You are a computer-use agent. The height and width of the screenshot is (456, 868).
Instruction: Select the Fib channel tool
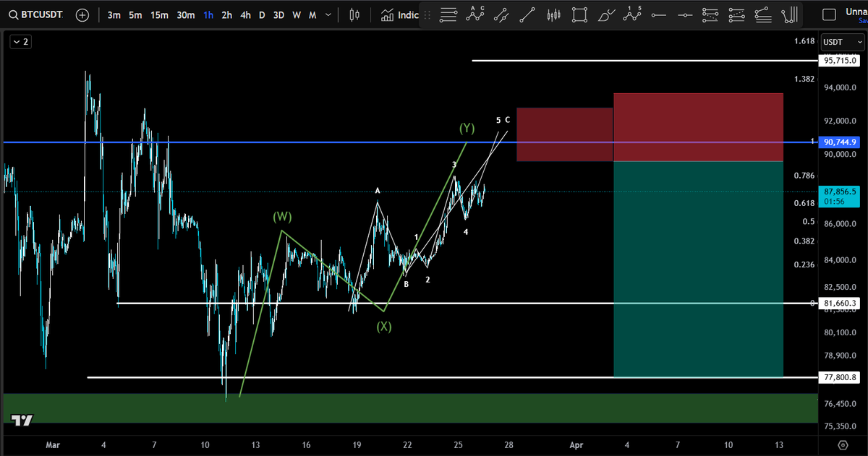pyautogui.click(x=736, y=14)
